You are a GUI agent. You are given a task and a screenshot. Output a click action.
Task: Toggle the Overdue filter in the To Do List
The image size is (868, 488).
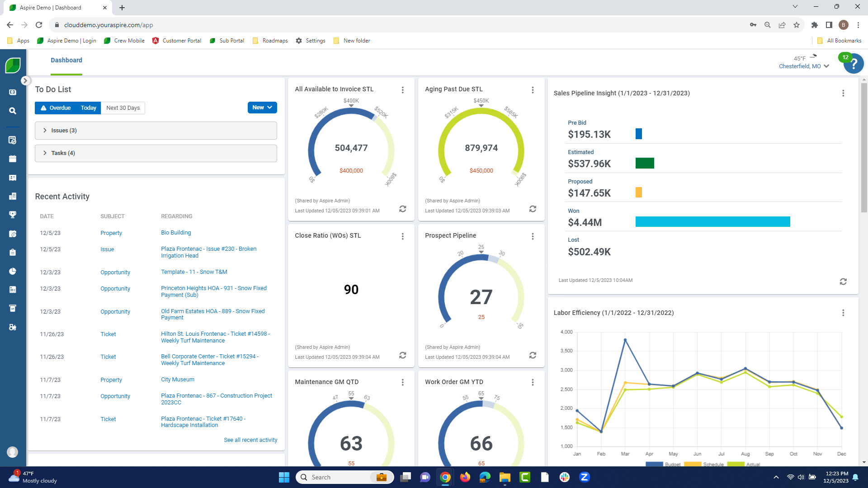tap(56, 108)
